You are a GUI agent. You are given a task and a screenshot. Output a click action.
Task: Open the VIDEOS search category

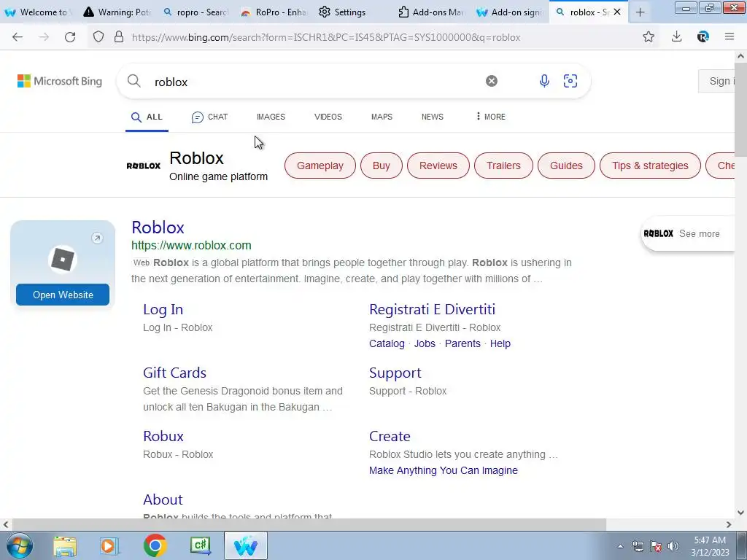click(328, 117)
